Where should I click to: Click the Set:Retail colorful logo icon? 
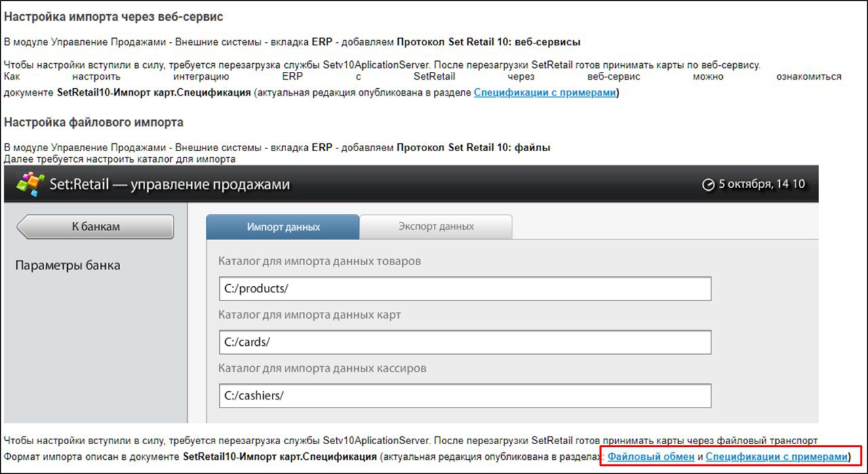[30, 184]
